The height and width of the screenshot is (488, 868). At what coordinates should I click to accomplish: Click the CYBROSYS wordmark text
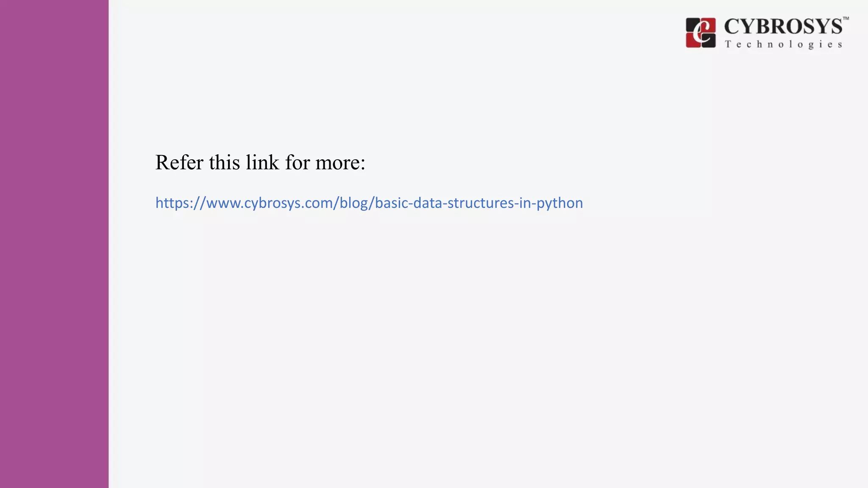point(783,27)
